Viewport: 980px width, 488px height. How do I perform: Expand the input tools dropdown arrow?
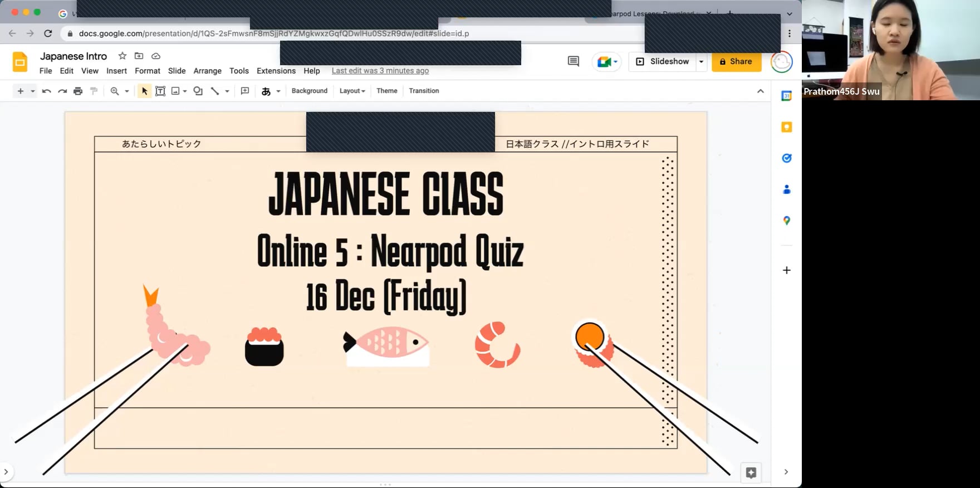coord(278,91)
